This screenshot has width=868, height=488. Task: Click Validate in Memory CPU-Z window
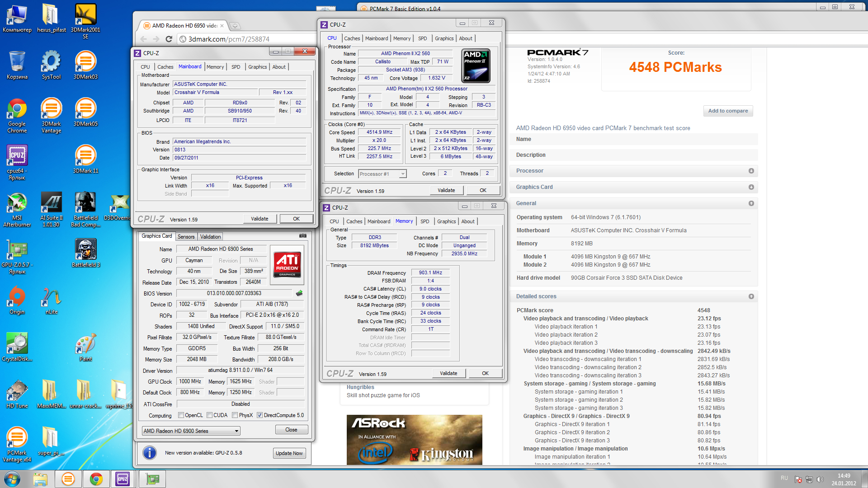[448, 373]
